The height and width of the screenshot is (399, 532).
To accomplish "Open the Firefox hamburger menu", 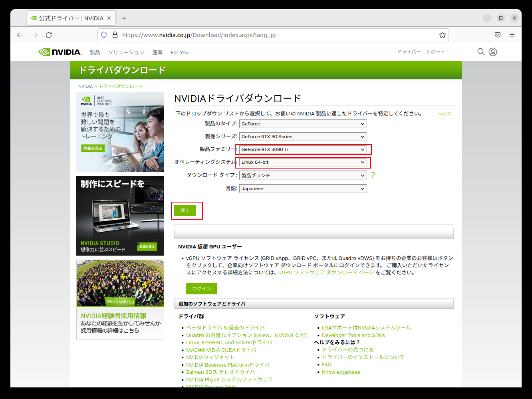I will (x=512, y=35).
